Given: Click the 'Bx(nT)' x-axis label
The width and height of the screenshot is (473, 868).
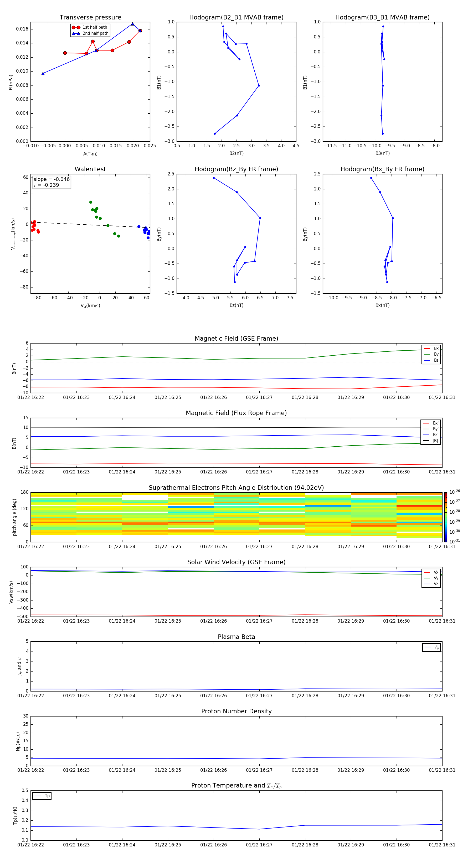Looking at the screenshot, I should pyautogui.click(x=382, y=305).
